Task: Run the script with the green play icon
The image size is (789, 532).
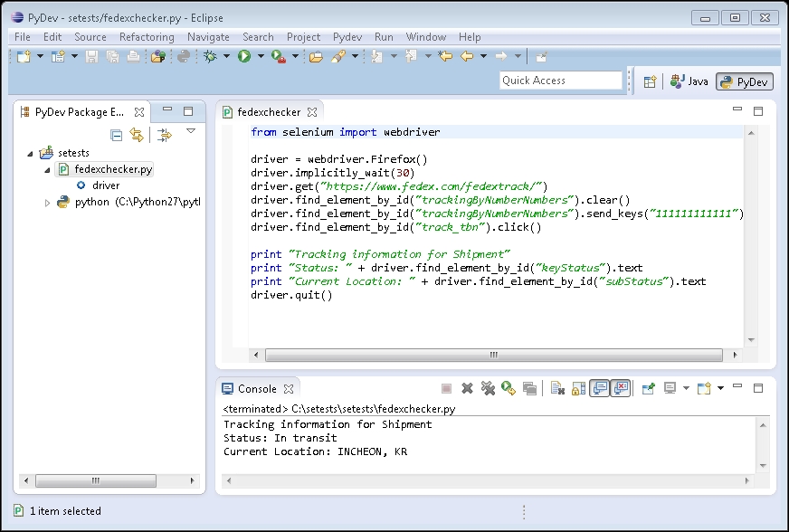Action: click(x=244, y=56)
